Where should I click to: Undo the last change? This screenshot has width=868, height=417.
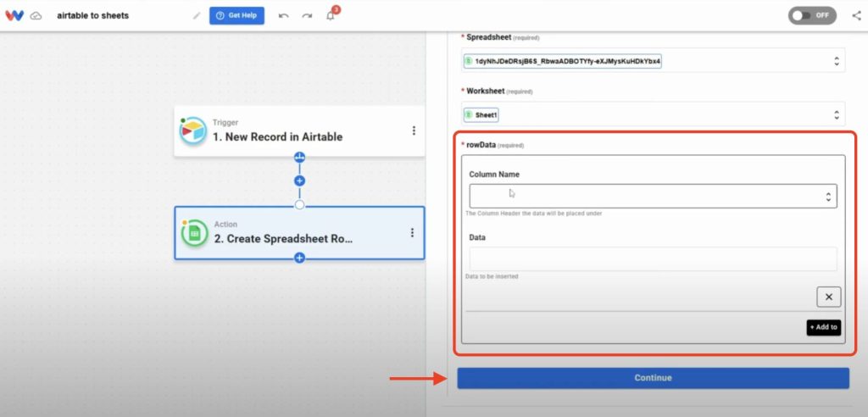pos(283,15)
